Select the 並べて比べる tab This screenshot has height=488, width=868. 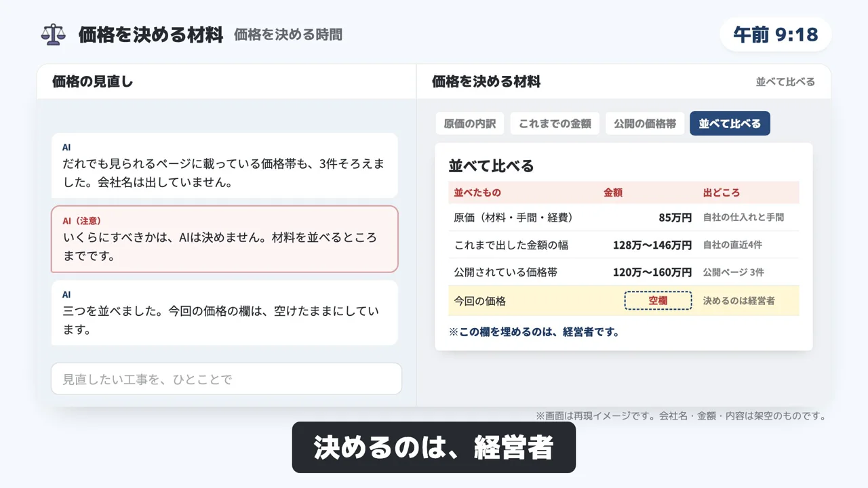click(x=730, y=123)
